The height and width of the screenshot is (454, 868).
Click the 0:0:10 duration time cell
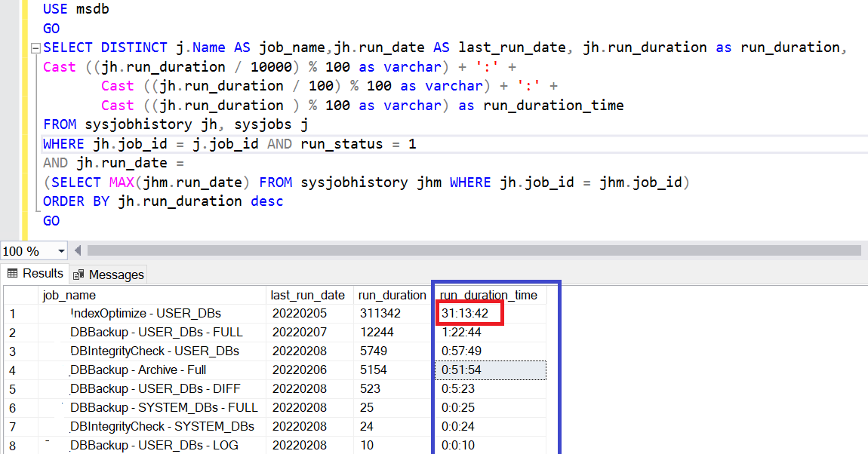tap(491, 445)
